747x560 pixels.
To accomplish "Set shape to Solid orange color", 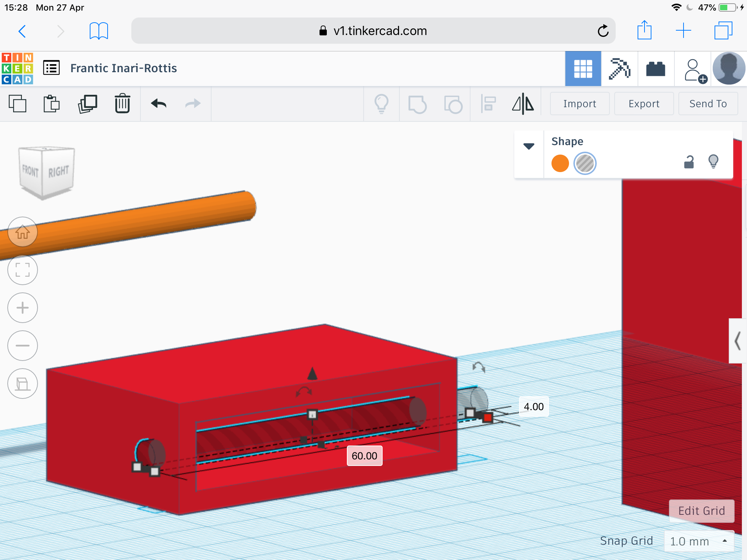I will pyautogui.click(x=560, y=163).
